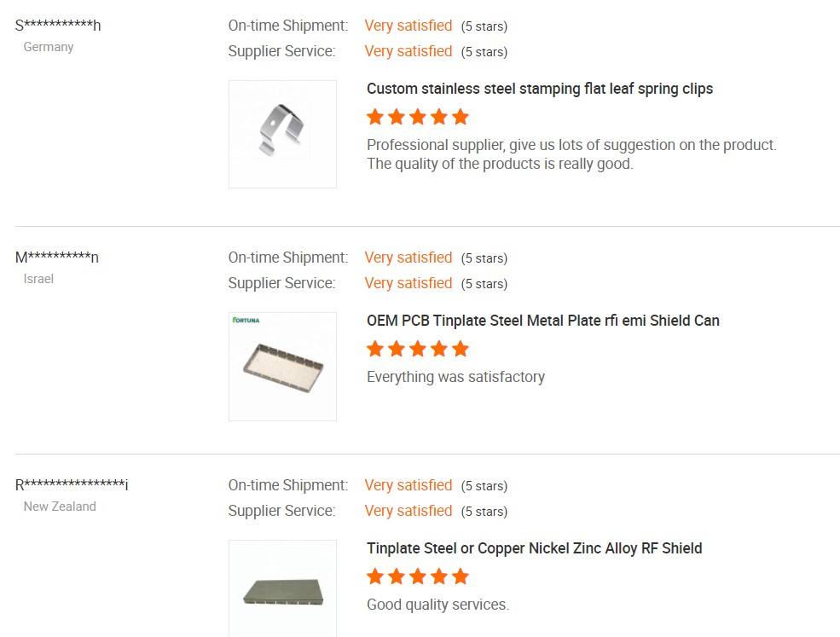Click the star rating under RF Shield title
Image resolution: width=840 pixels, height=637 pixels.
click(x=418, y=576)
